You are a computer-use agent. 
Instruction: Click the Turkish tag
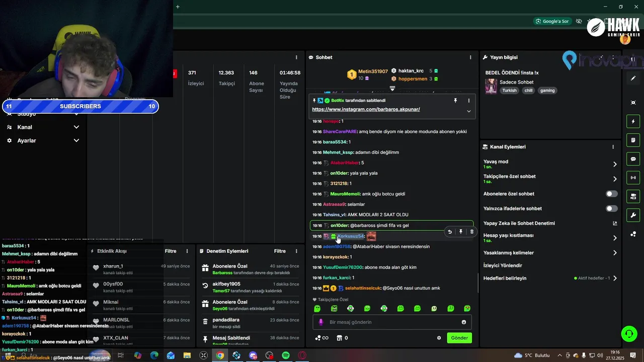pyautogui.click(x=509, y=90)
